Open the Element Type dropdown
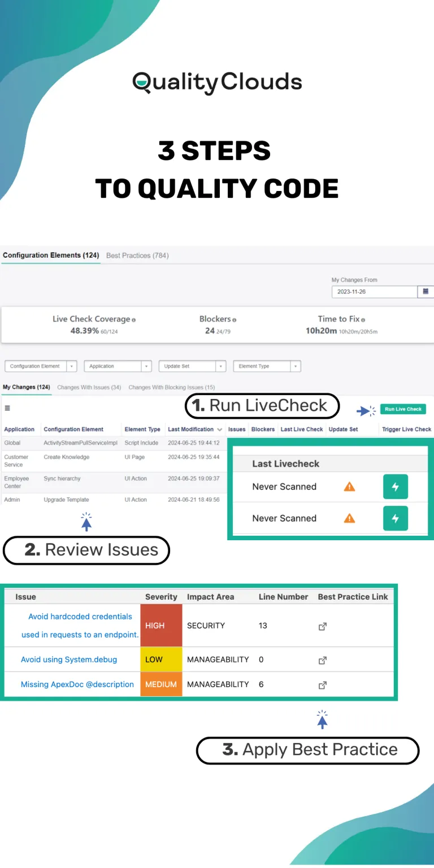Screen dimensions: 434x868 pos(267,366)
